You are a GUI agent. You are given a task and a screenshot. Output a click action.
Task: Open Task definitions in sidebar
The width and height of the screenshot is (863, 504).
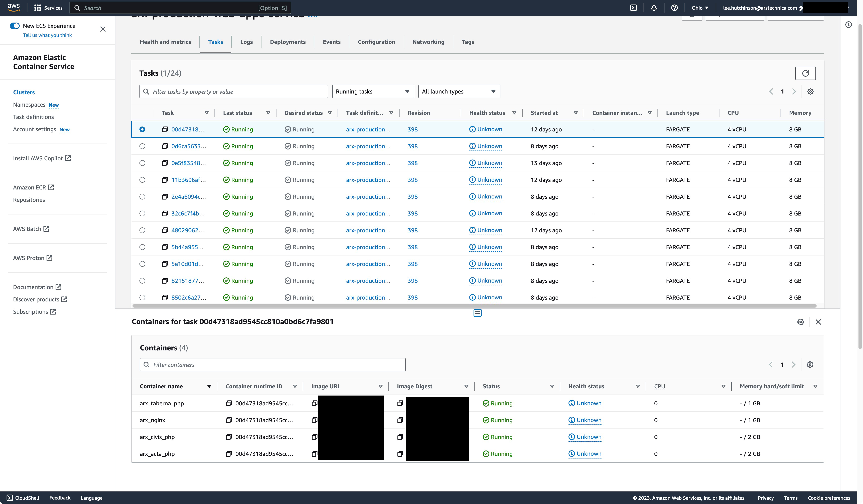point(33,117)
